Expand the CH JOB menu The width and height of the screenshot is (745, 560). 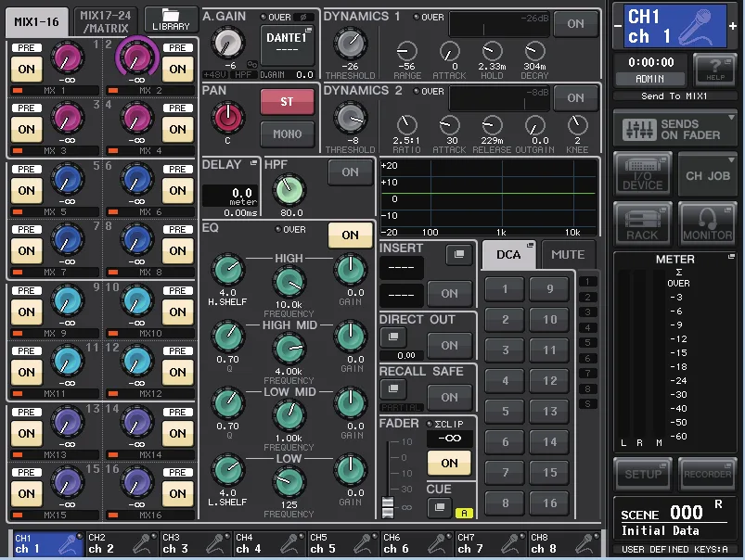pos(708,175)
